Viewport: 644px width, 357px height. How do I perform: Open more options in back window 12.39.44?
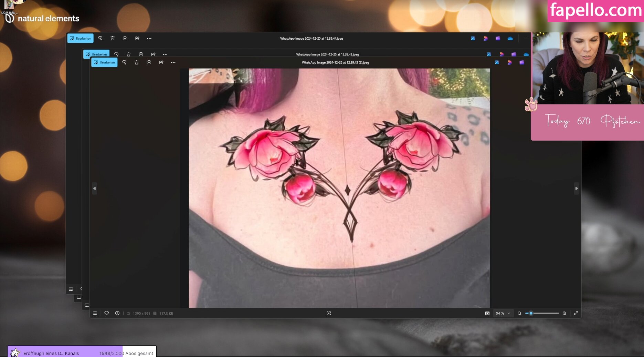coord(149,39)
